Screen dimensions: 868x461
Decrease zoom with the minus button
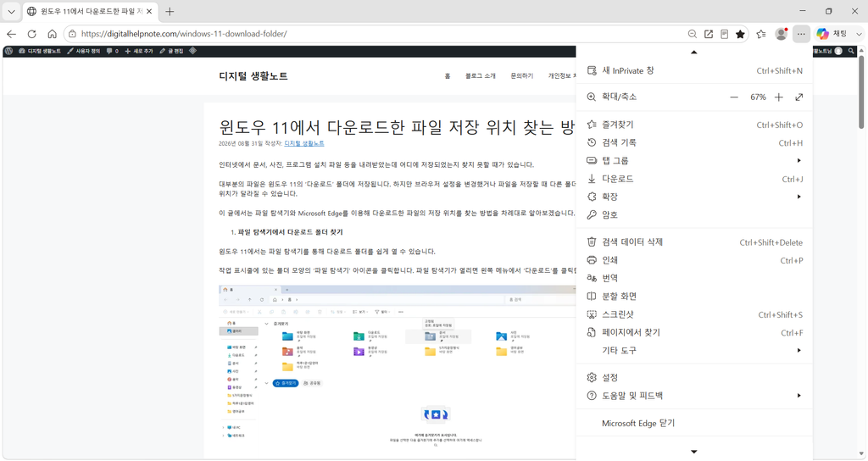[734, 97]
